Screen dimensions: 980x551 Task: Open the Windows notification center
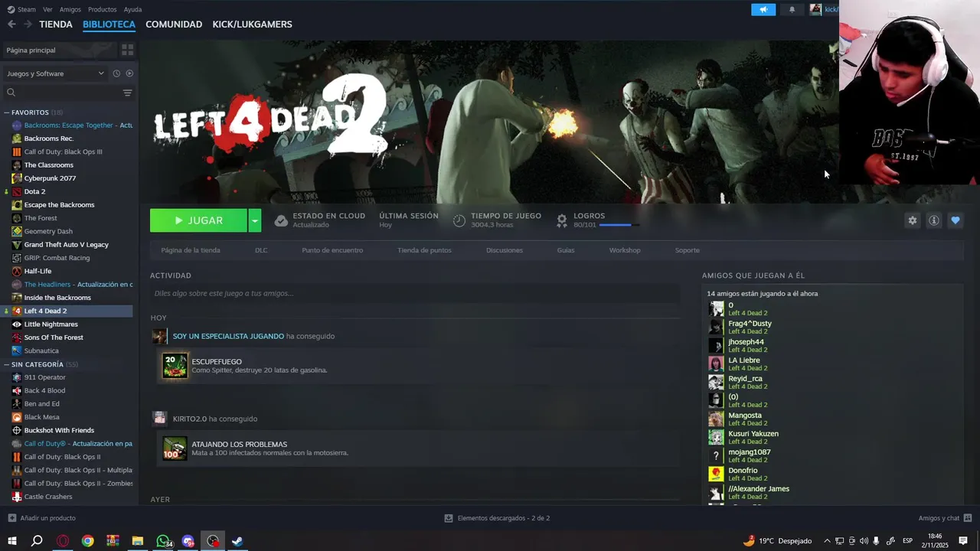point(963,541)
